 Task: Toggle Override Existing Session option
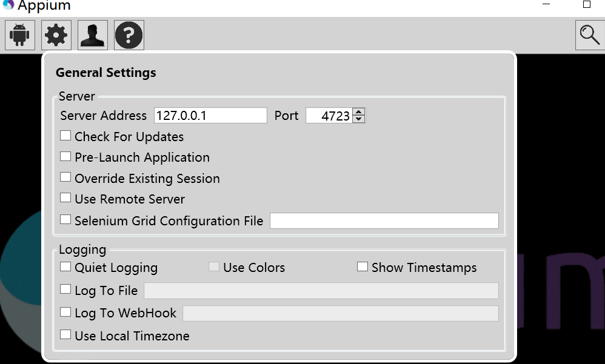coord(65,177)
